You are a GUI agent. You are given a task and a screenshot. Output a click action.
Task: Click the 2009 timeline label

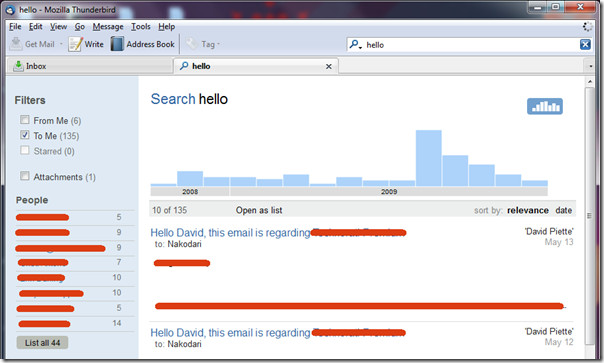tap(389, 192)
